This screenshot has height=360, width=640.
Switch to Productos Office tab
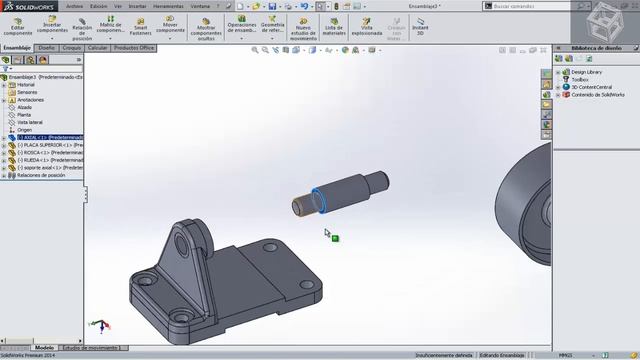pyautogui.click(x=134, y=48)
